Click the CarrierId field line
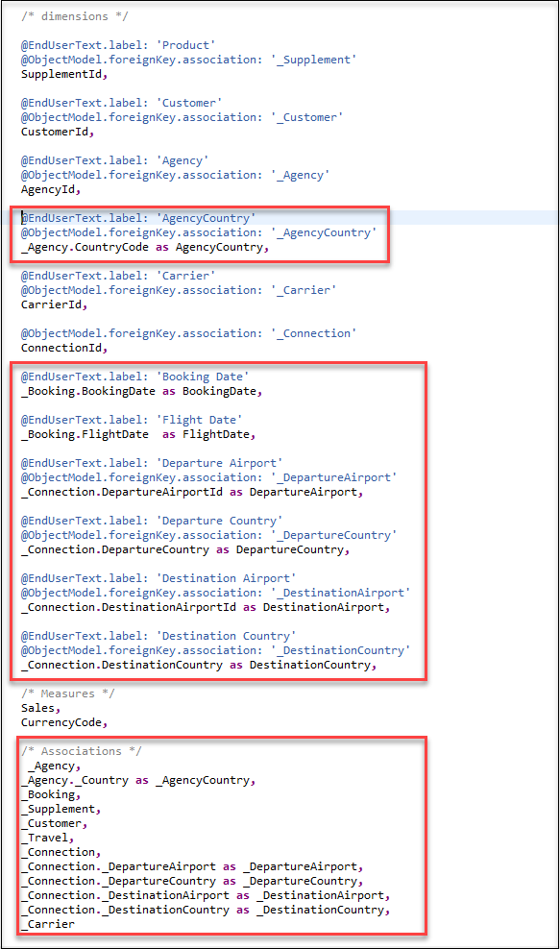The image size is (560, 949). click(x=55, y=304)
